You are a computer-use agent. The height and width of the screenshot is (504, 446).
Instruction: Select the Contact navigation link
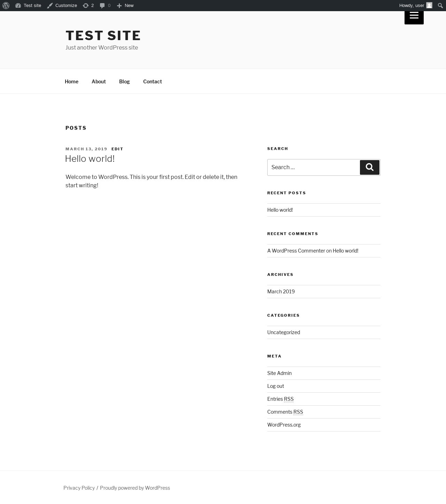(153, 82)
